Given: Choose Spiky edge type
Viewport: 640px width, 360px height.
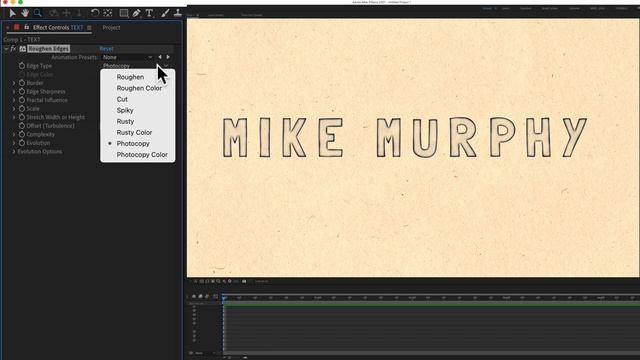Looking at the screenshot, I should [x=138, y=110].
